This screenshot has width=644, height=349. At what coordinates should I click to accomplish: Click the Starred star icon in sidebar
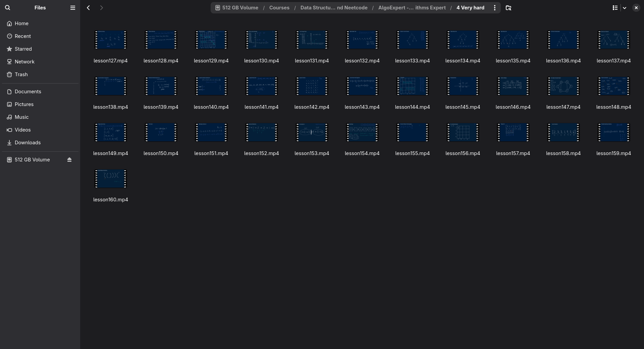pos(9,49)
